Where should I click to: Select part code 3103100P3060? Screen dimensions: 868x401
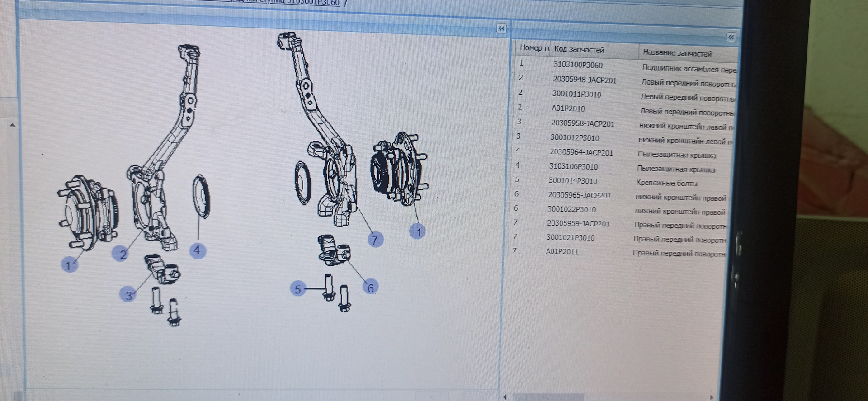tap(578, 65)
